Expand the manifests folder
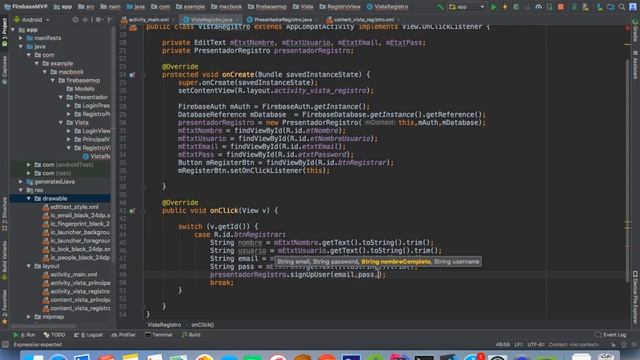The width and height of the screenshot is (640, 360). click(x=21, y=38)
